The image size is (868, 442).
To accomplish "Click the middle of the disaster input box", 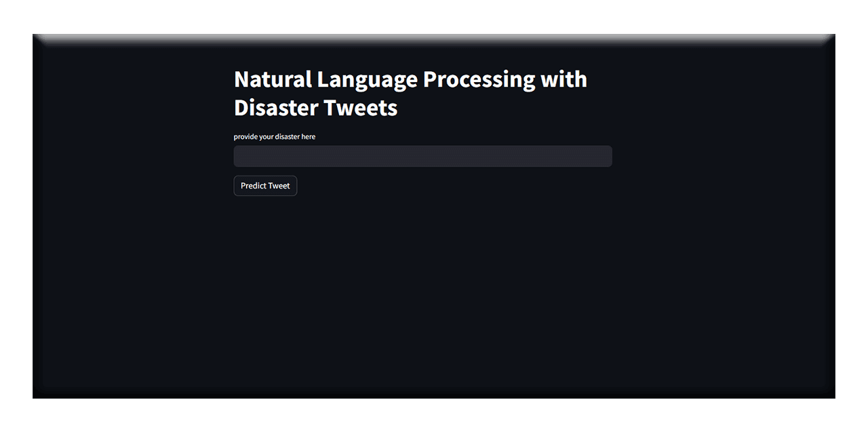I will (422, 156).
